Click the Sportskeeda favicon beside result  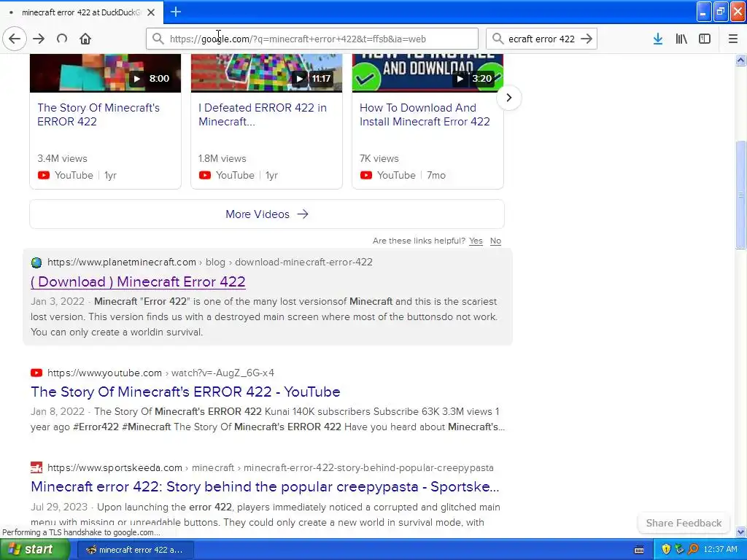pyautogui.click(x=36, y=467)
